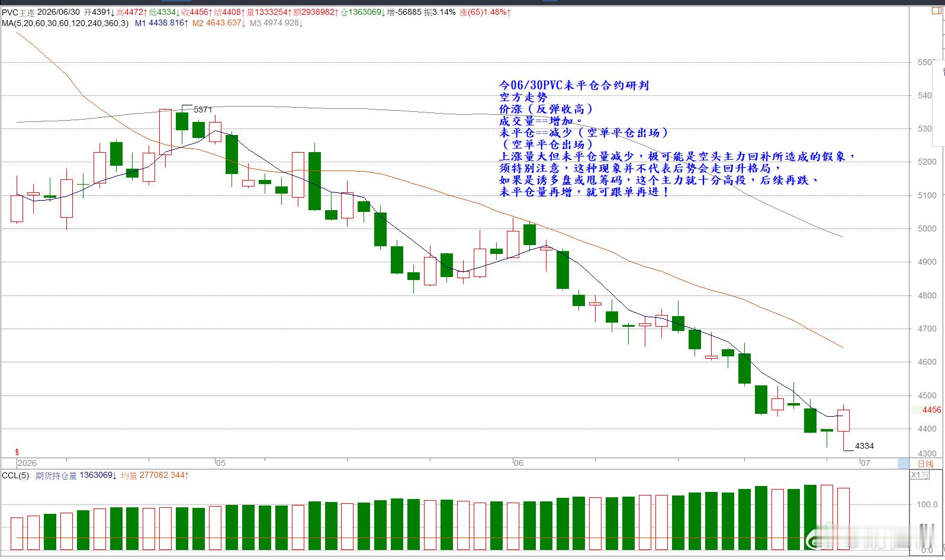Click the 06 month label on time axis
The image size is (945, 560).
pos(519,463)
